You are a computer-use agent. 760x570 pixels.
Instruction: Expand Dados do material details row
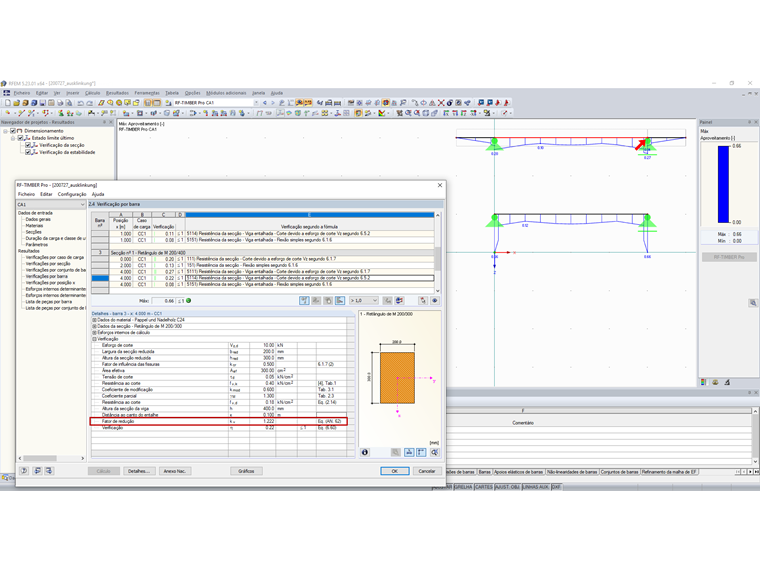95,320
